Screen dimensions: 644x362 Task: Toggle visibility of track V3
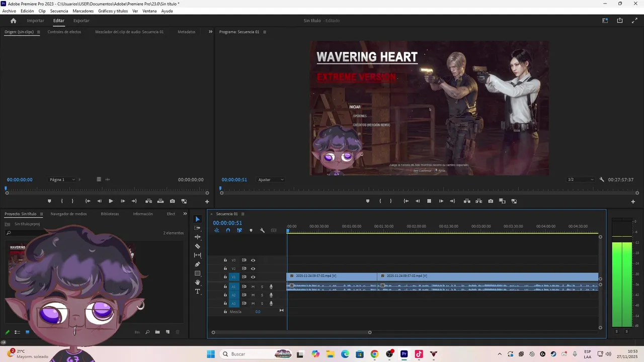(x=253, y=260)
